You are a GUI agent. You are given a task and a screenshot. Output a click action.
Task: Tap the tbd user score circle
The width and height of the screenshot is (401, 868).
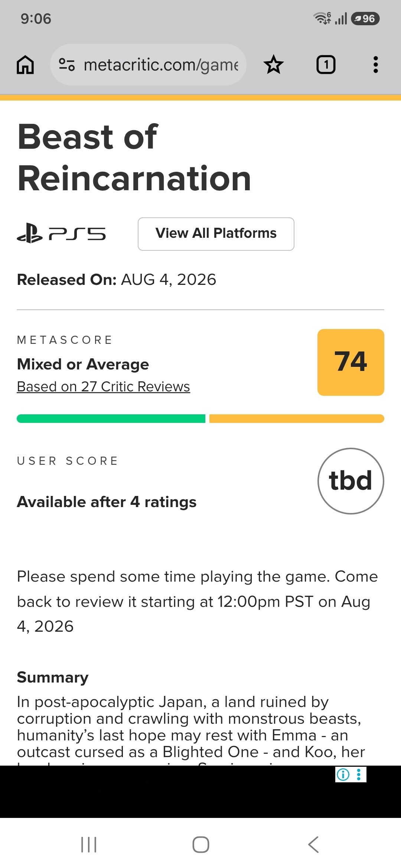(x=351, y=481)
